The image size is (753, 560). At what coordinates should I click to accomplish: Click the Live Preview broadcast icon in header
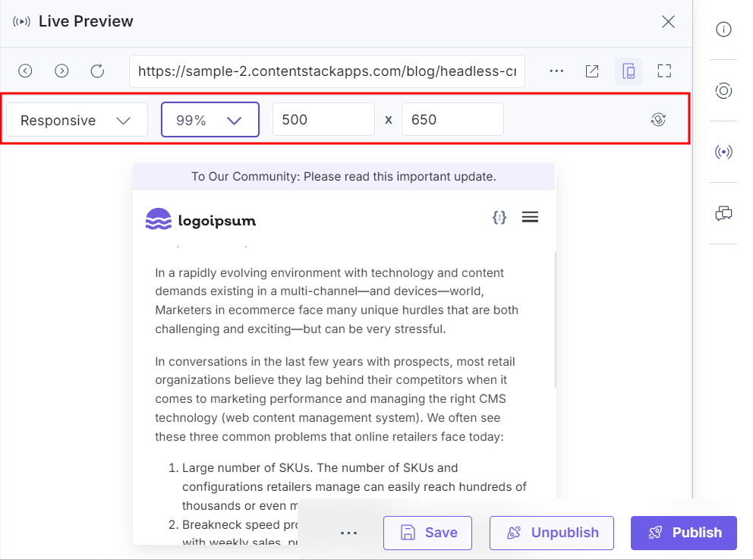point(21,21)
